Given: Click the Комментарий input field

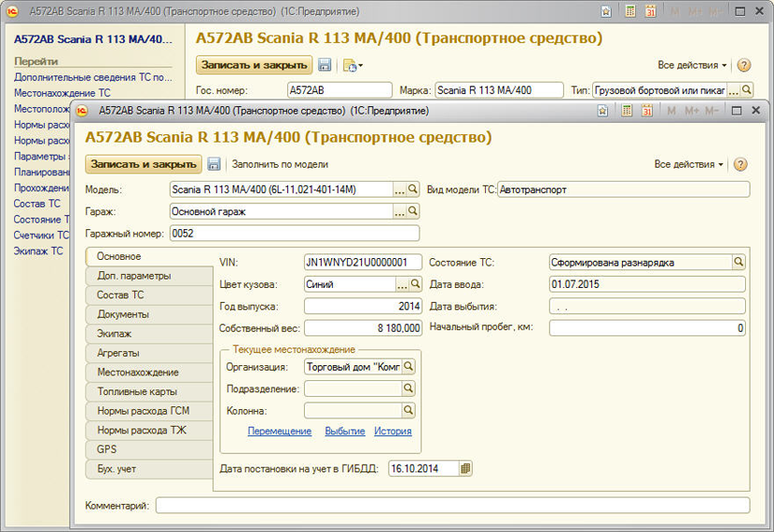Looking at the screenshot, I should [x=452, y=505].
